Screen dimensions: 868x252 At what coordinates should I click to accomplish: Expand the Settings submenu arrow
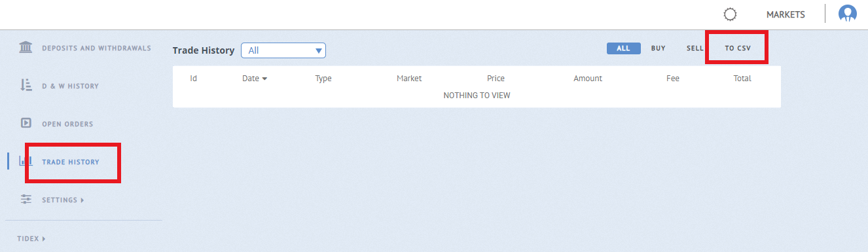[x=82, y=200]
